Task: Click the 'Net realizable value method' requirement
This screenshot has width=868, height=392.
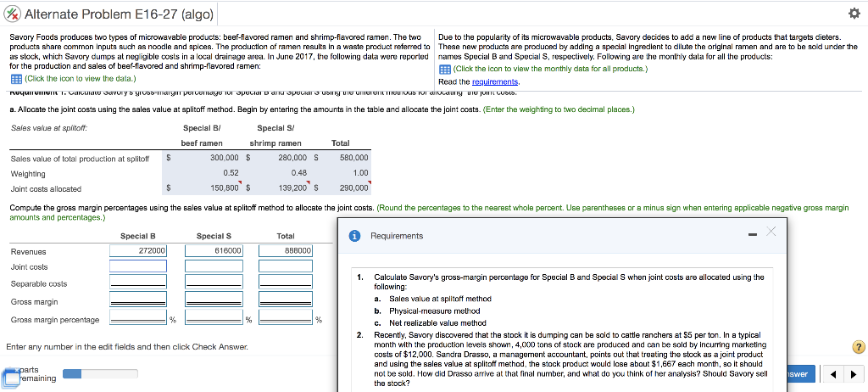Action: click(437, 322)
